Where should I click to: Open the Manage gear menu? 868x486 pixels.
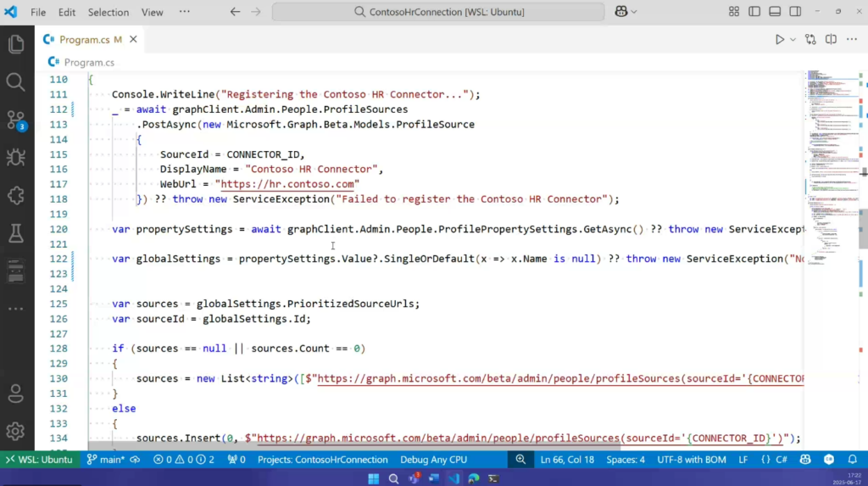15,431
